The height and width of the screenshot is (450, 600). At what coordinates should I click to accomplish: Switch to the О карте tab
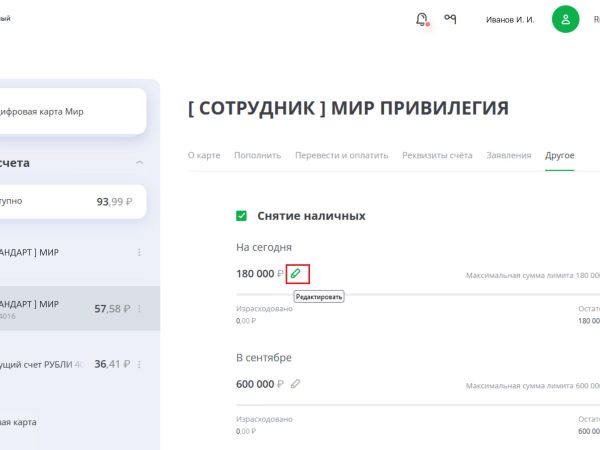[204, 155]
